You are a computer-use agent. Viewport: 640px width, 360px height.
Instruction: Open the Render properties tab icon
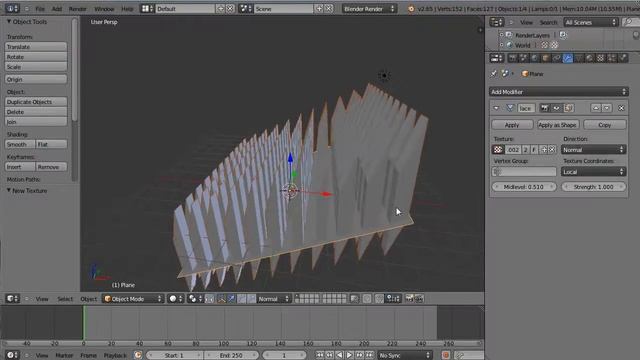pyautogui.click(x=512, y=58)
